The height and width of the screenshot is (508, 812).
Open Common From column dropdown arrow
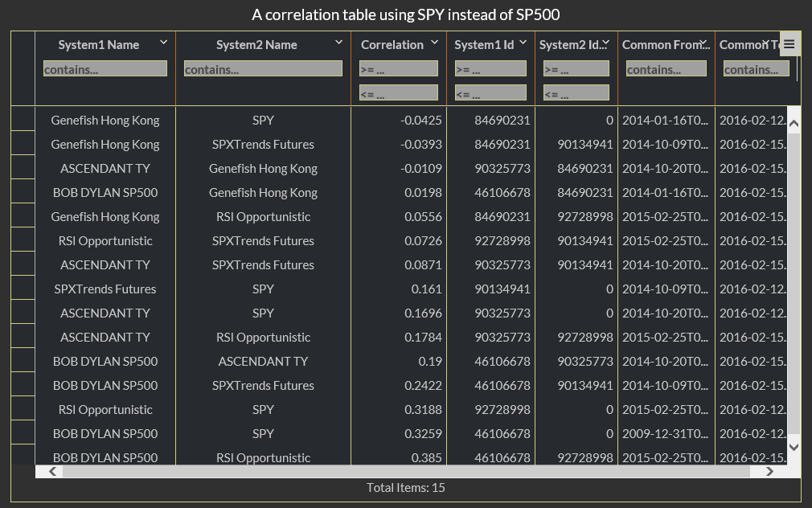703,42
